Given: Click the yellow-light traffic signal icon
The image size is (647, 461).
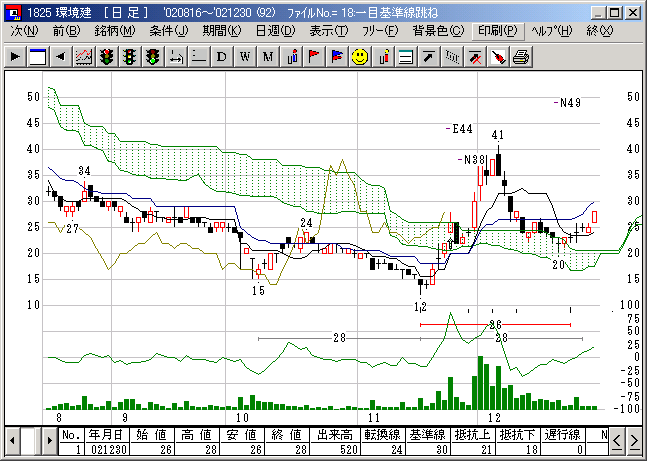Looking at the screenshot, I should [130, 56].
